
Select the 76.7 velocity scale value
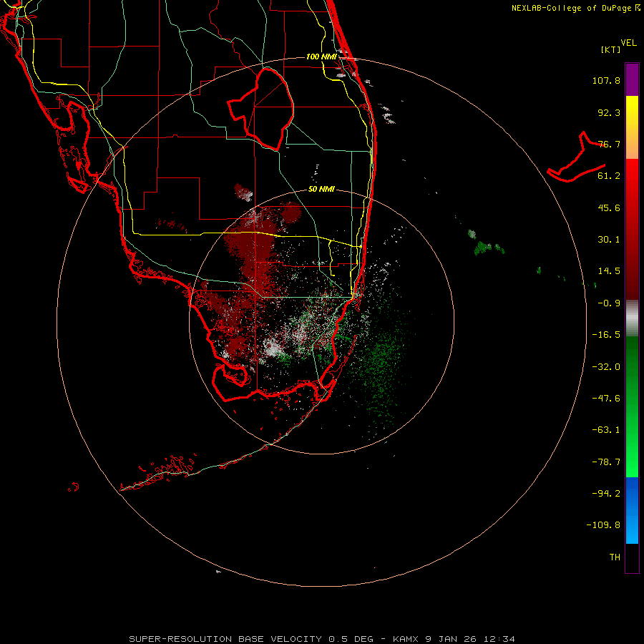point(609,144)
